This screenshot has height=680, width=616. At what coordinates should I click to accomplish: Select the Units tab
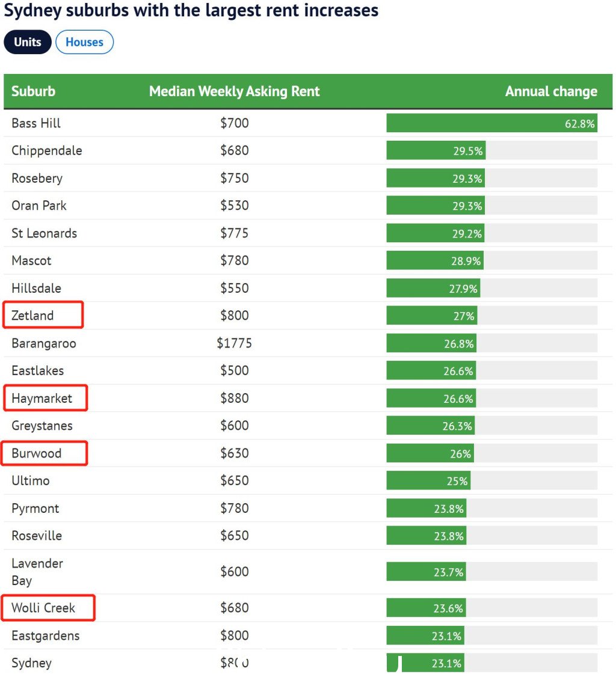[x=28, y=42]
